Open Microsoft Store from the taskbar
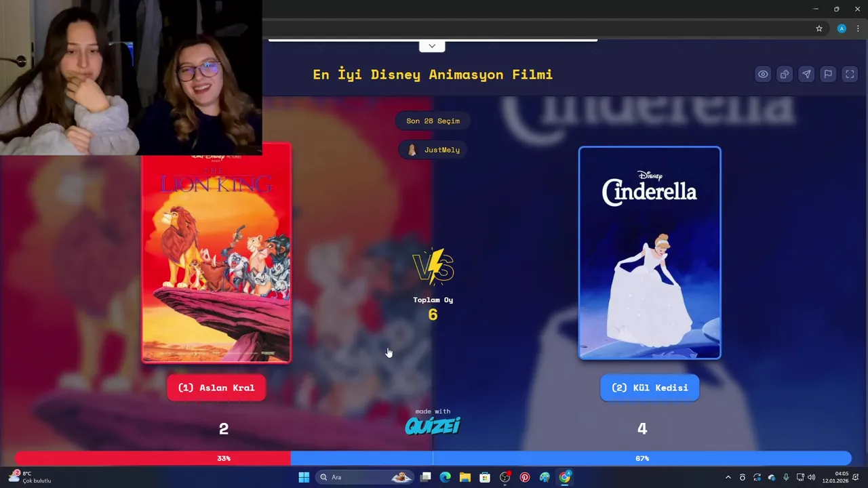 485,477
